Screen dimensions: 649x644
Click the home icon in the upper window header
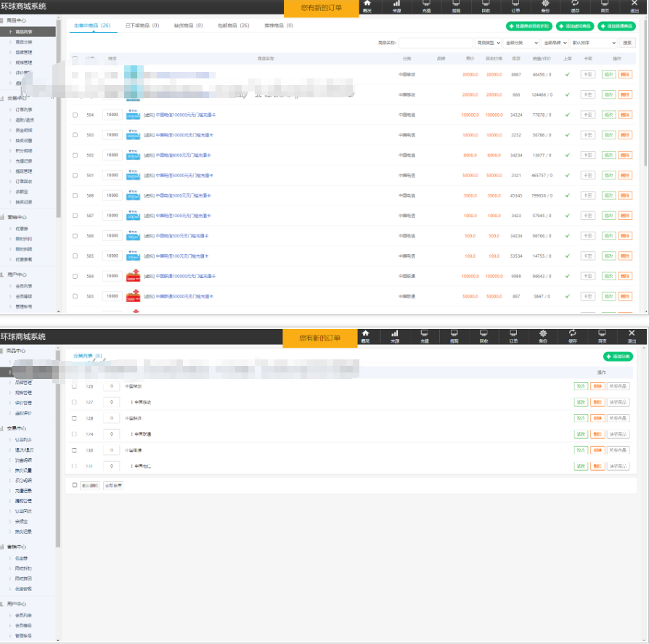367,4
